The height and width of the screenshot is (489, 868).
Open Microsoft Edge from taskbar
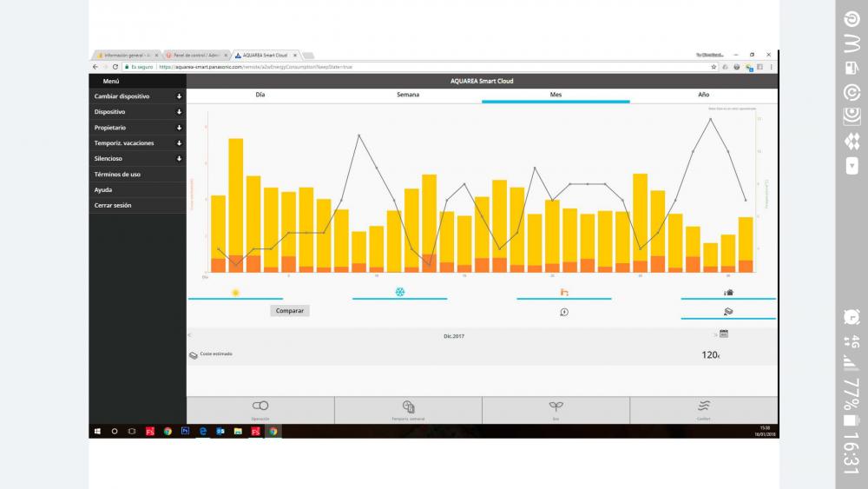[202, 432]
